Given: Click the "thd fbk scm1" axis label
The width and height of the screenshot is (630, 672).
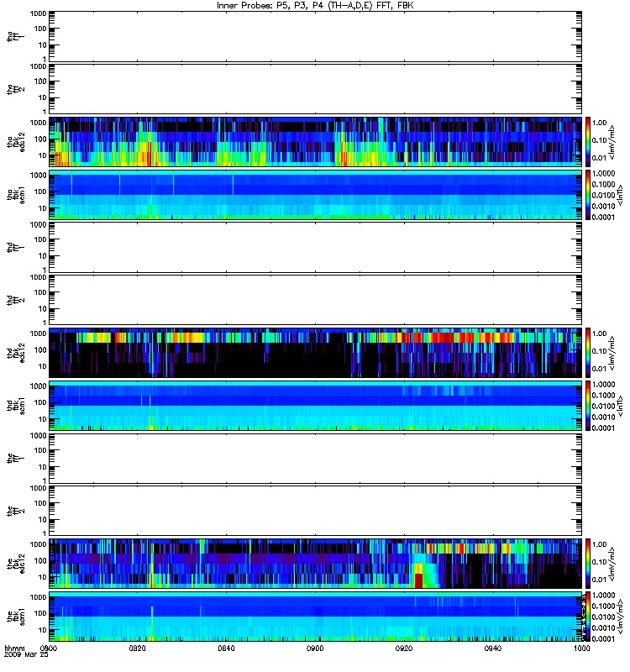Looking at the screenshot, I should (x=16, y=406).
